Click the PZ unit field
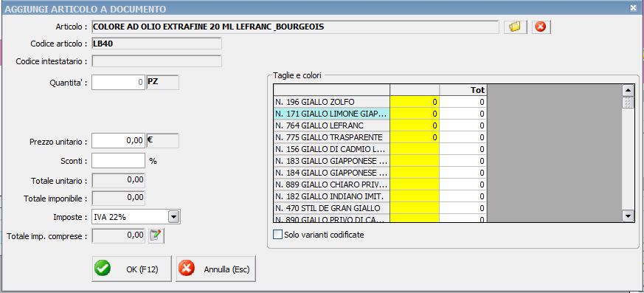 coord(162,82)
